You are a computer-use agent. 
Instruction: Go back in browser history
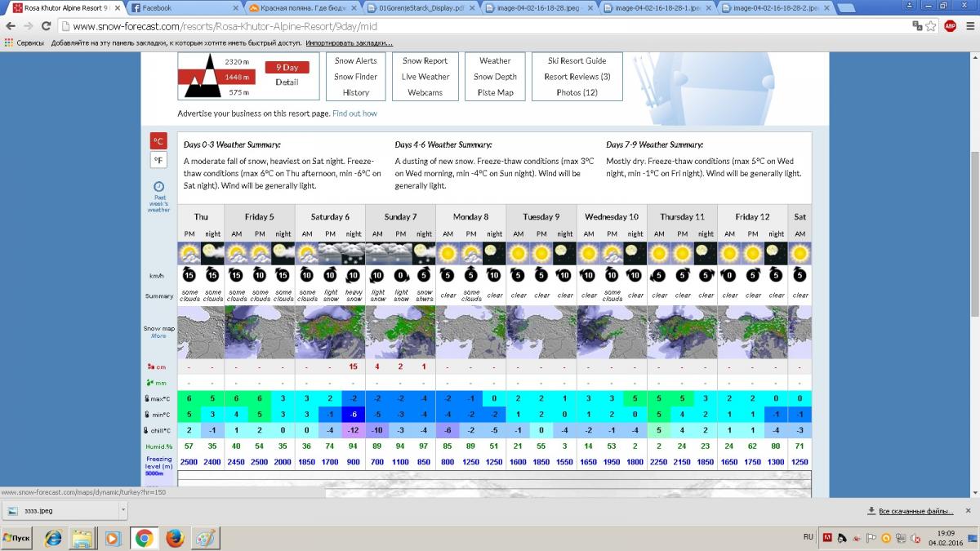point(11,26)
